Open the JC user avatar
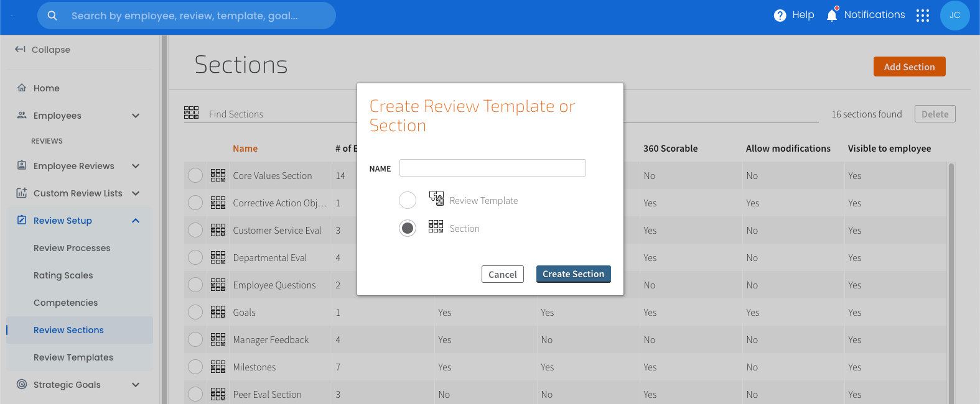Image resolution: width=980 pixels, height=404 pixels. point(955,16)
